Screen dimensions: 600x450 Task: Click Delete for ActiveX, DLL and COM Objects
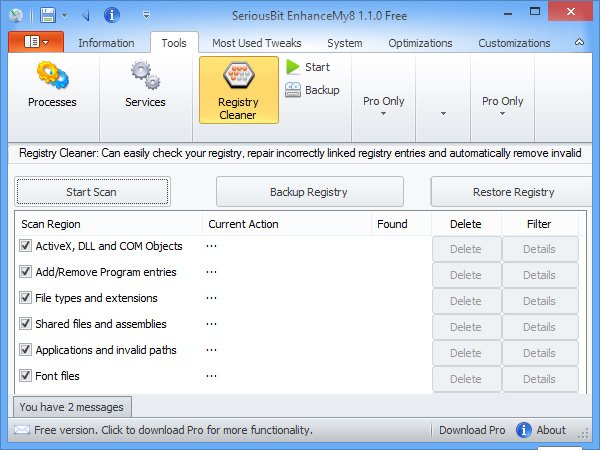click(x=466, y=249)
